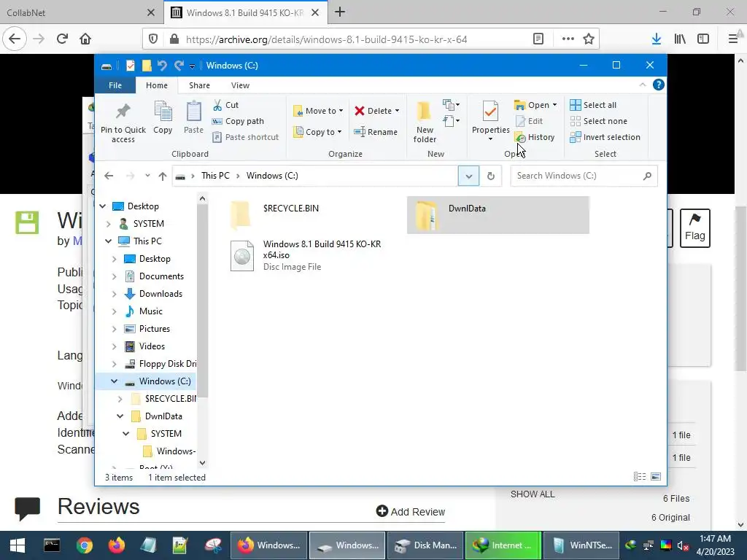Open the address bar history dropdown
The width and height of the screenshot is (747, 560).
click(x=468, y=176)
